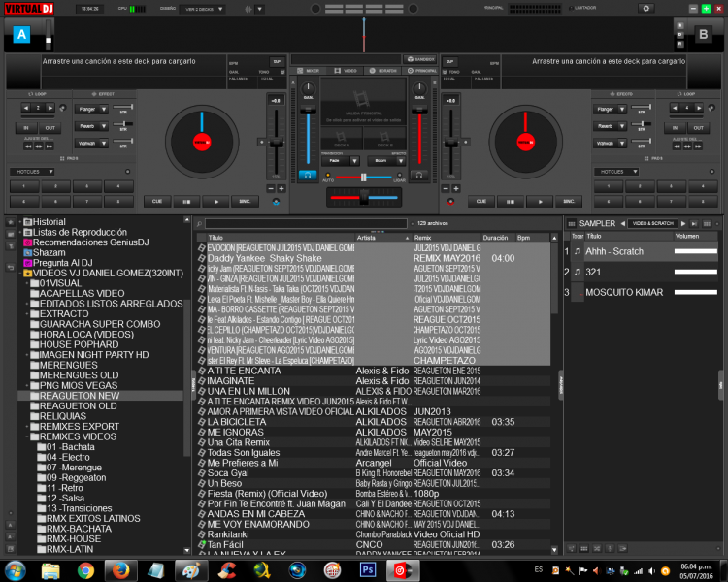Viewport: 728px width, 582px height.
Task: Click deck B pitch slider
Action: (x=450, y=144)
